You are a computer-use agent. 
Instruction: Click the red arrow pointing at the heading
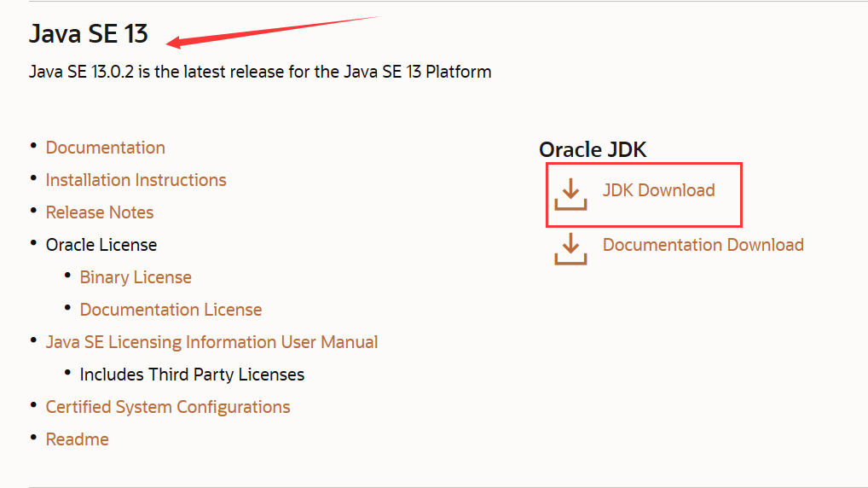(x=271, y=32)
